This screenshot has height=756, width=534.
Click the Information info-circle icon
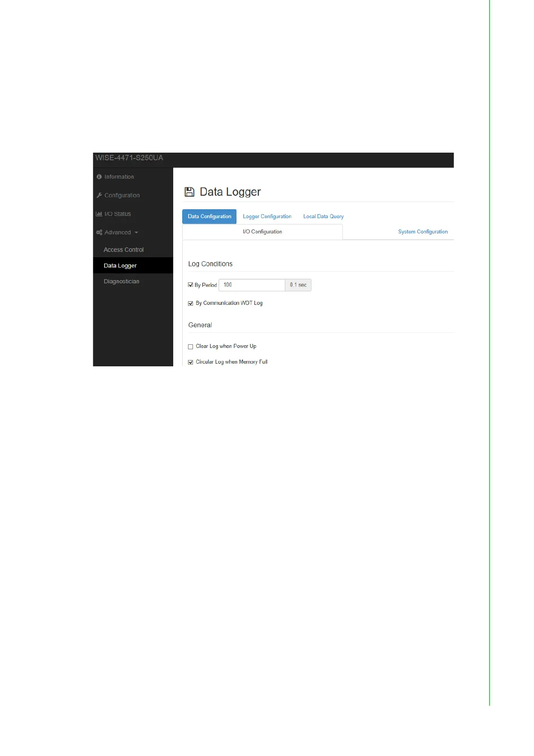[x=99, y=177]
